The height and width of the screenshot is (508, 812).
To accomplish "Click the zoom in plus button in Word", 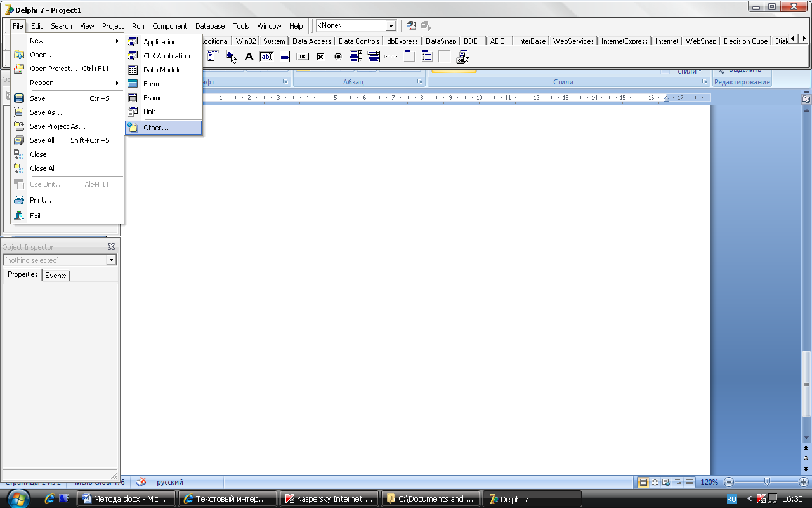I will pyautogui.click(x=804, y=482).
